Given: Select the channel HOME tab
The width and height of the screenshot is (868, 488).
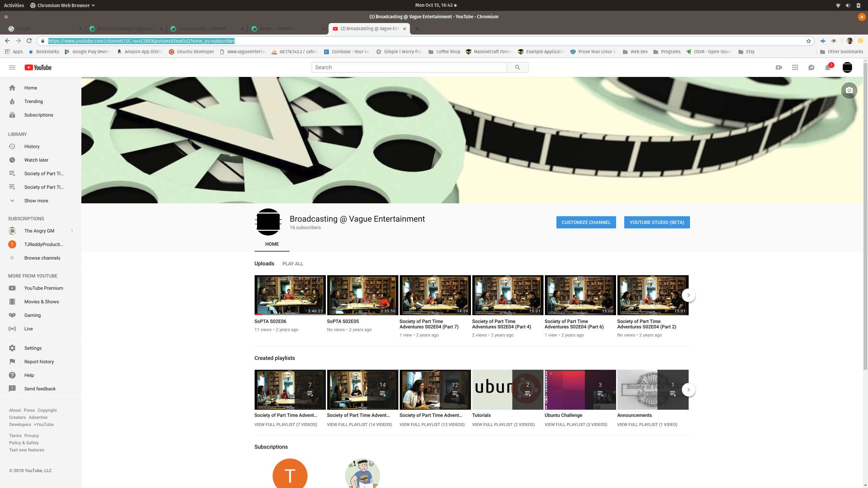Looking at the screenshot, I should pos(272,244).
